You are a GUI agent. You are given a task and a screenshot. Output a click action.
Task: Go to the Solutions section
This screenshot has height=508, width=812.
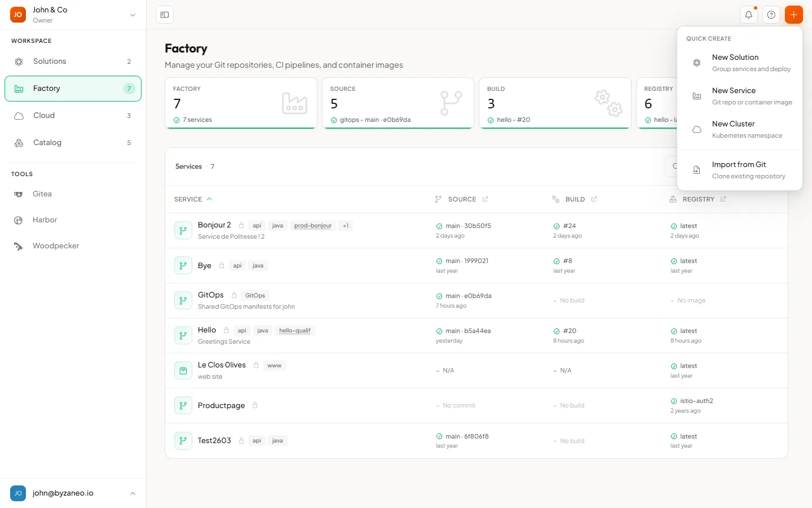click(x=73, y=62)
